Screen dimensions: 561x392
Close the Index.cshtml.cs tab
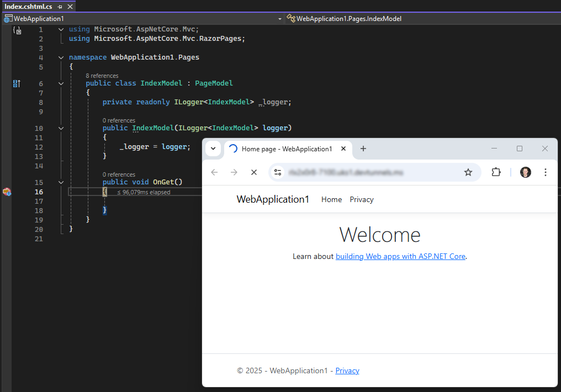69,6
